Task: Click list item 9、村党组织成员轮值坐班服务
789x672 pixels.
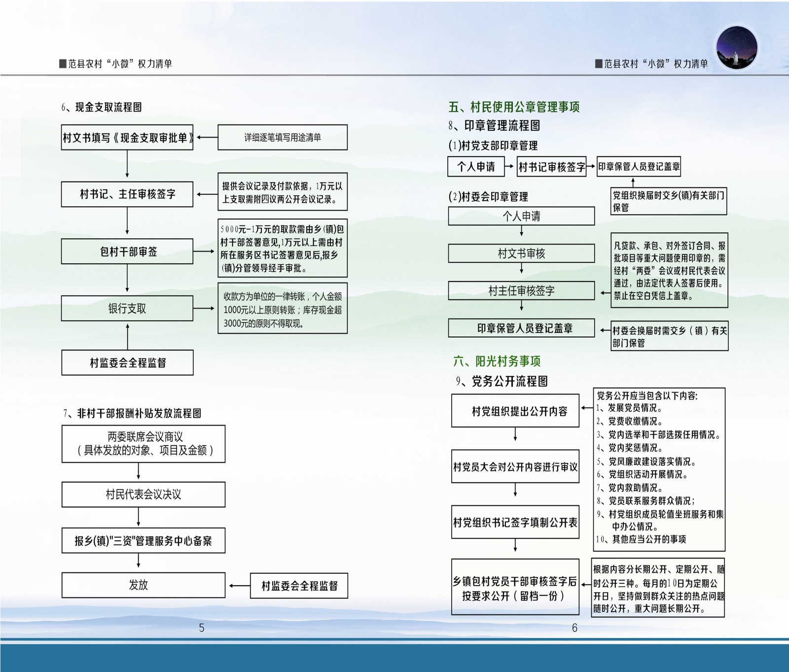Action: [x=660, y=520]
